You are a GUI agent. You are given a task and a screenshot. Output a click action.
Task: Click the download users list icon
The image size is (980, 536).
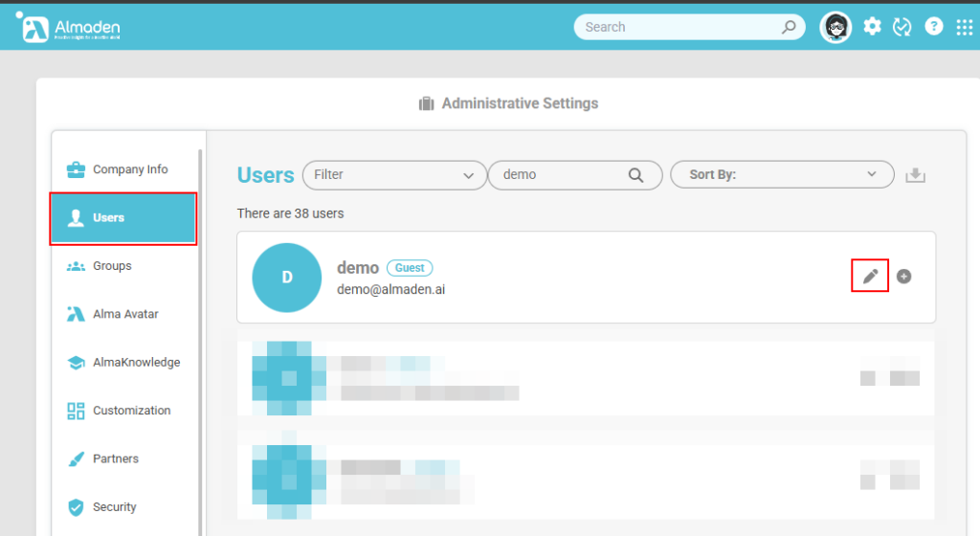(x=916, y=175)
